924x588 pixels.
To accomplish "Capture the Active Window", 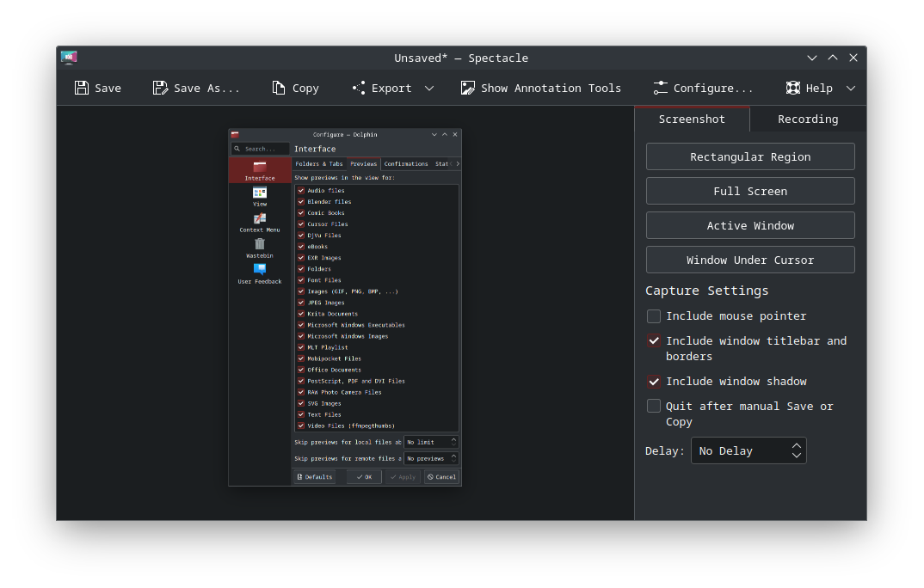I will click(x=750, y=225).
